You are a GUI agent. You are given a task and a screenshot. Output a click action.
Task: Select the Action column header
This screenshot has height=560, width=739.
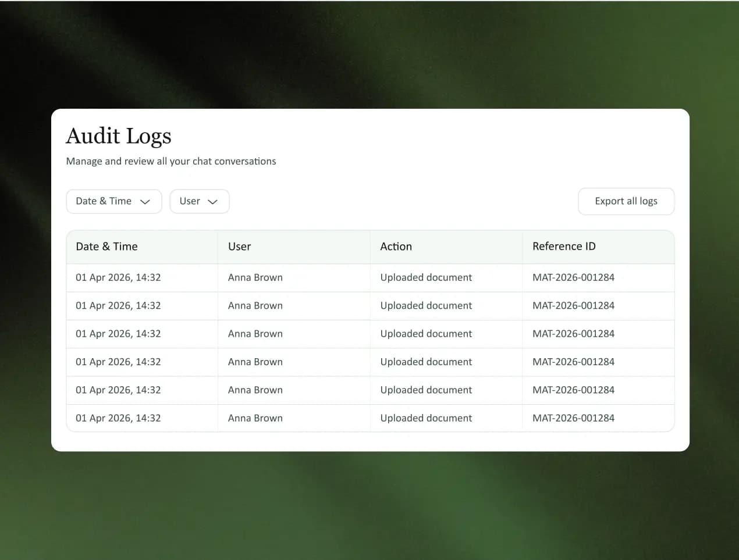396,247
